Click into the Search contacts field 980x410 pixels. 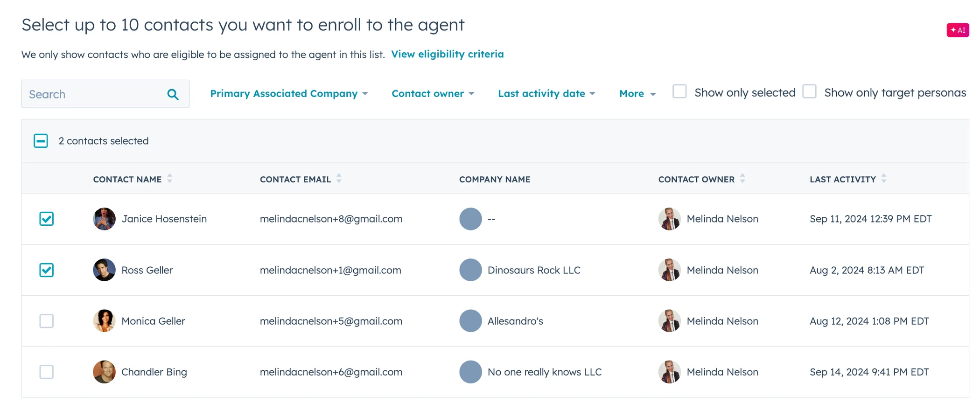tap(93, 94)
